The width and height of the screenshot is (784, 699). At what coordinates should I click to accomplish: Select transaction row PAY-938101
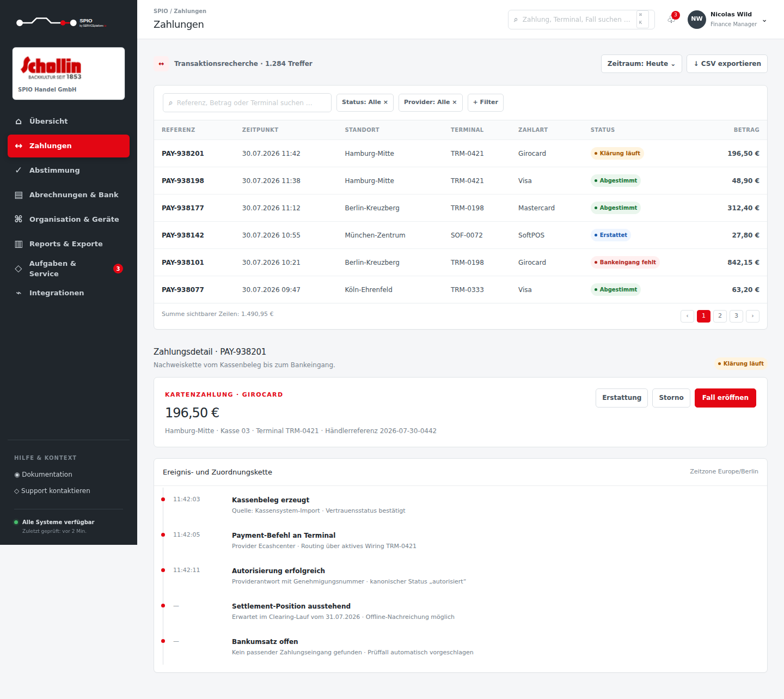tap(461, 263)
